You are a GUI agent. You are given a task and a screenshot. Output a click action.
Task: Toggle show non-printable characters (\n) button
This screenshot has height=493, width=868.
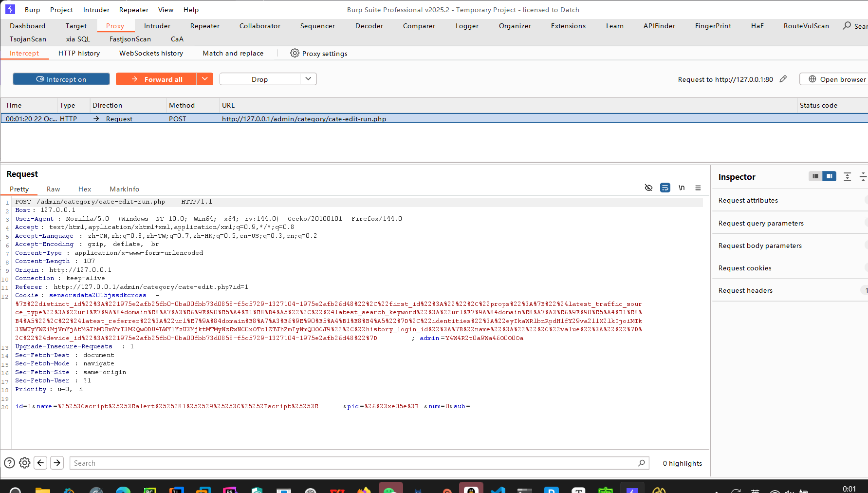pyautogui.click(x=682, y=188)
